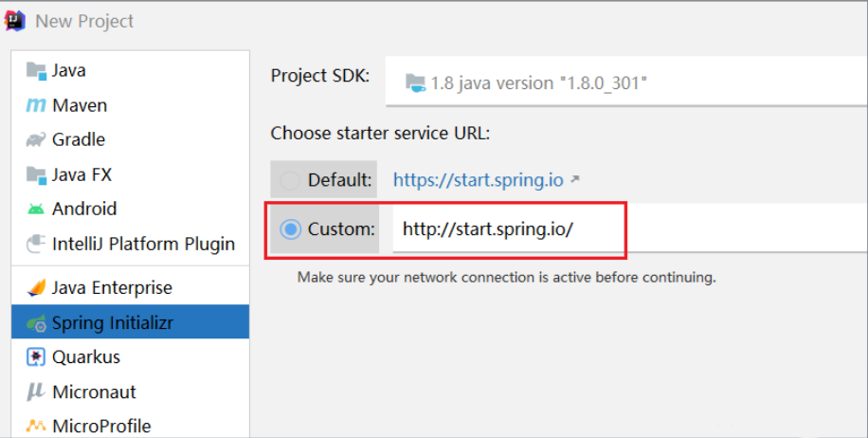The width and height of the screenshot is (868, 438).
Task: Click the green Android robot icon
Action: 36,210
